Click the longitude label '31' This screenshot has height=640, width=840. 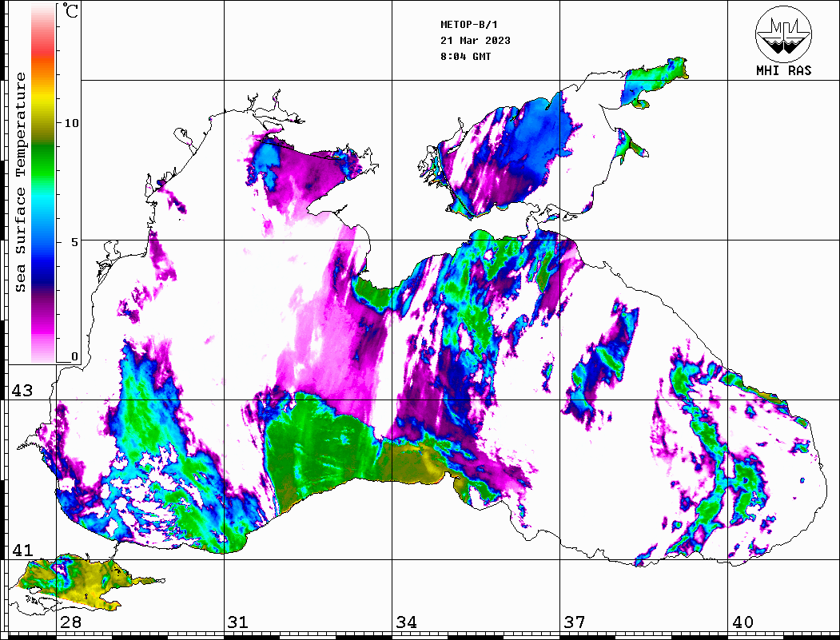tap(238, 622)
